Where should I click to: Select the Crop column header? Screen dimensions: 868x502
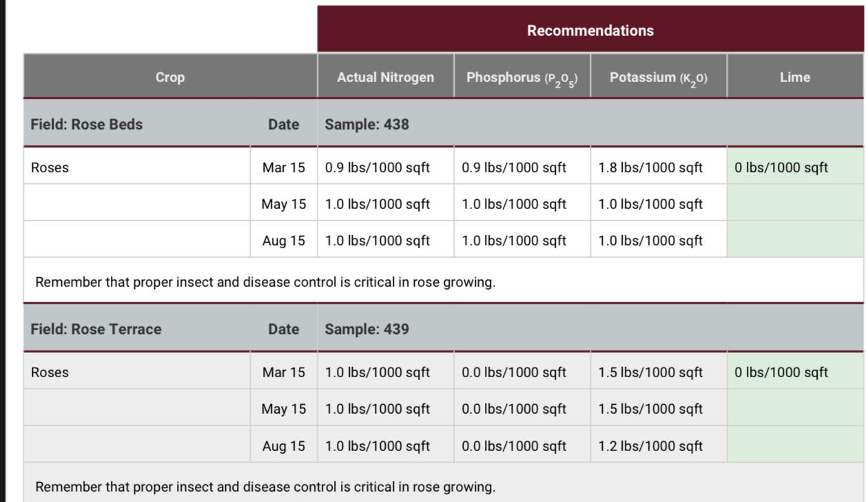(x=170, y=77)
